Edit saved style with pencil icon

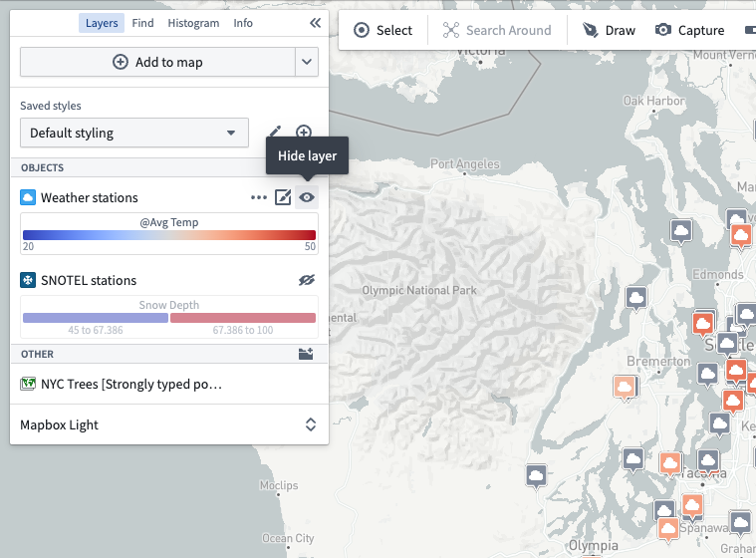[x=275, y=132]
